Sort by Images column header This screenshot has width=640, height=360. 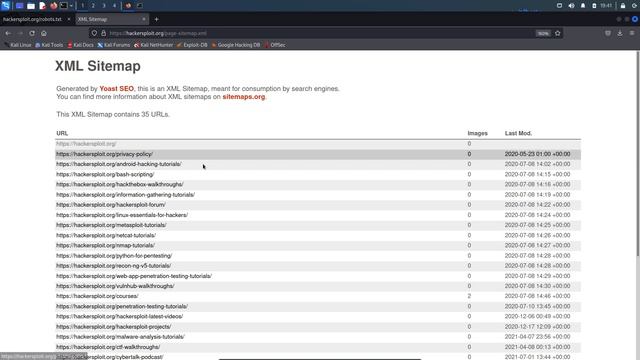(x=478, y=133)
